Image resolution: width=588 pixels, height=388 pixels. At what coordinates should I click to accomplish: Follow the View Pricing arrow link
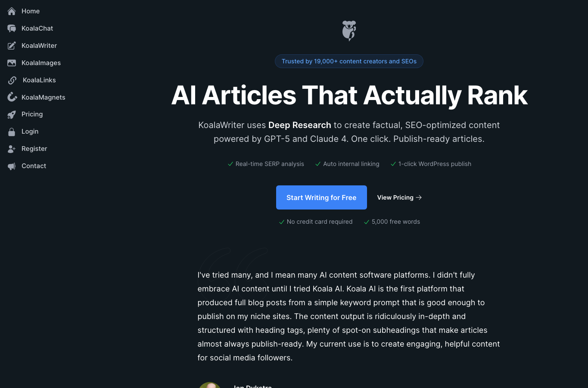click(x=399, y=197)
